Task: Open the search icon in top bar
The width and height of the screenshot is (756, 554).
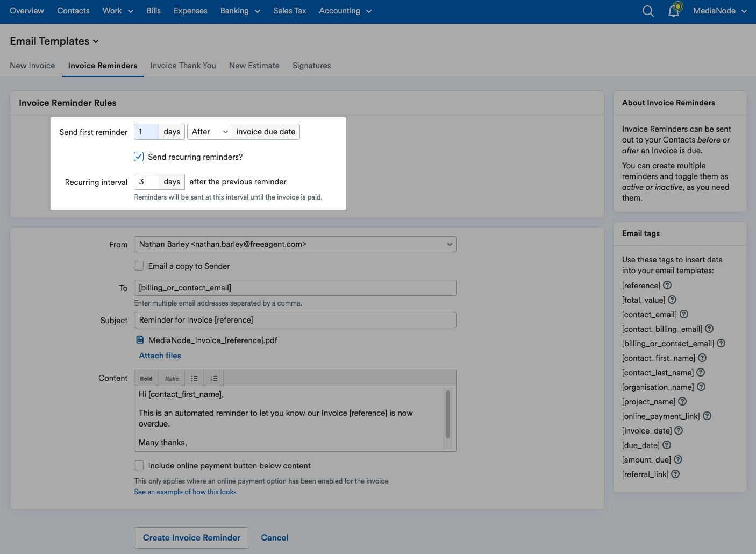Action: click(x=648, y=11)
